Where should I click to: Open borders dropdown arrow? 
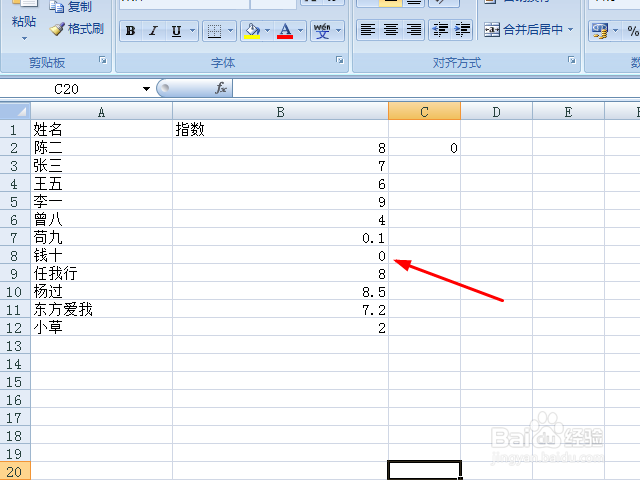coord(230,31)
